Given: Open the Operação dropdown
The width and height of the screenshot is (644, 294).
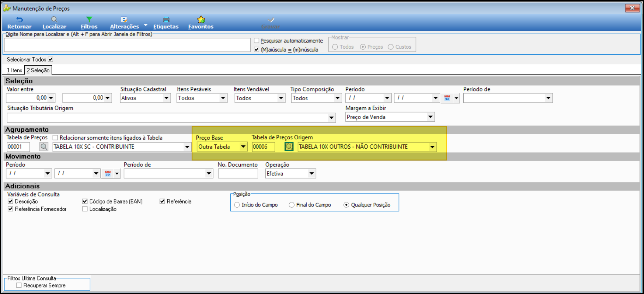Looking at the screenshot, I should 311,173.
